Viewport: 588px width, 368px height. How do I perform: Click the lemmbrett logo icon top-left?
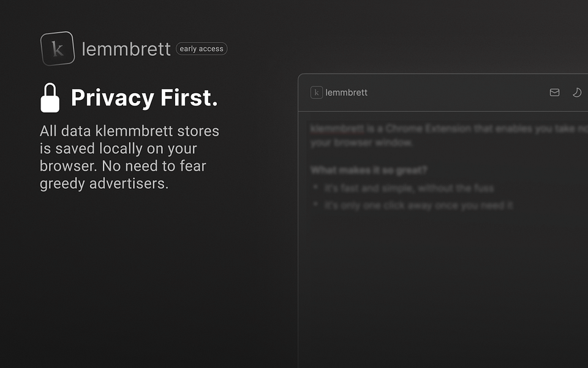pos(56,47)
